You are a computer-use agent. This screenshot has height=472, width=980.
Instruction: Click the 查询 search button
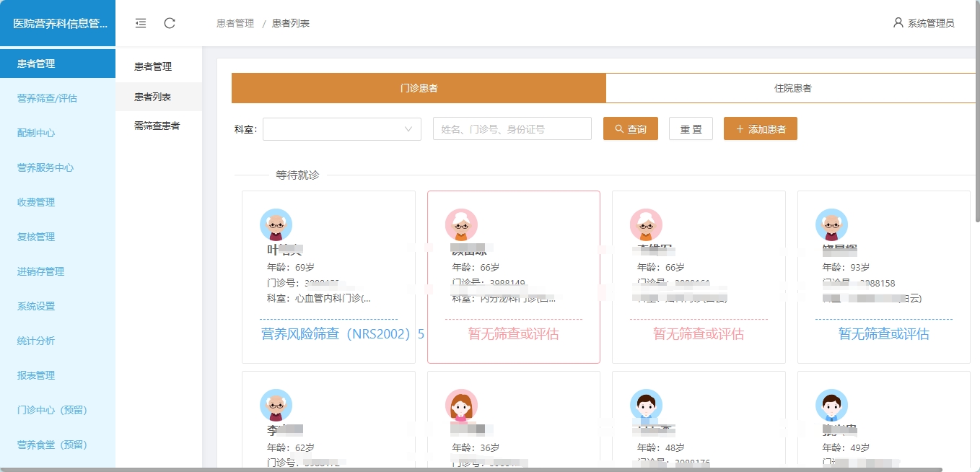pyautogui.click(x=630, y=129)
